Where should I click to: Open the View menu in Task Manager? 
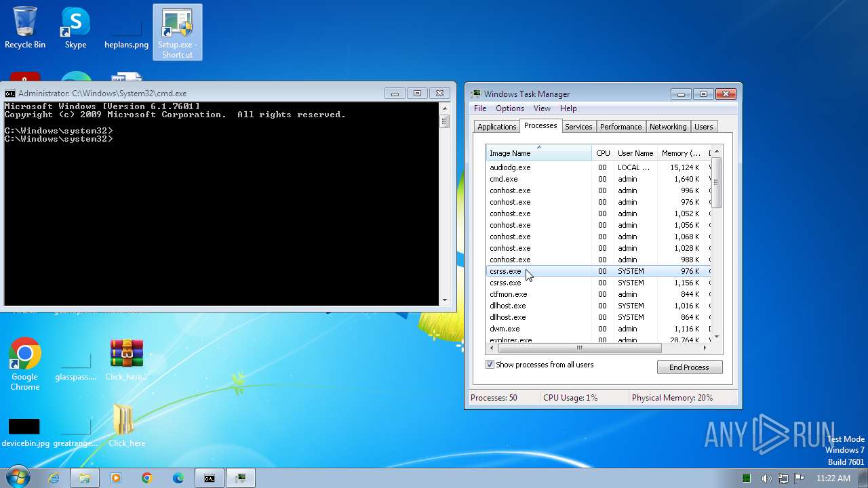click(x=542, y=108)
